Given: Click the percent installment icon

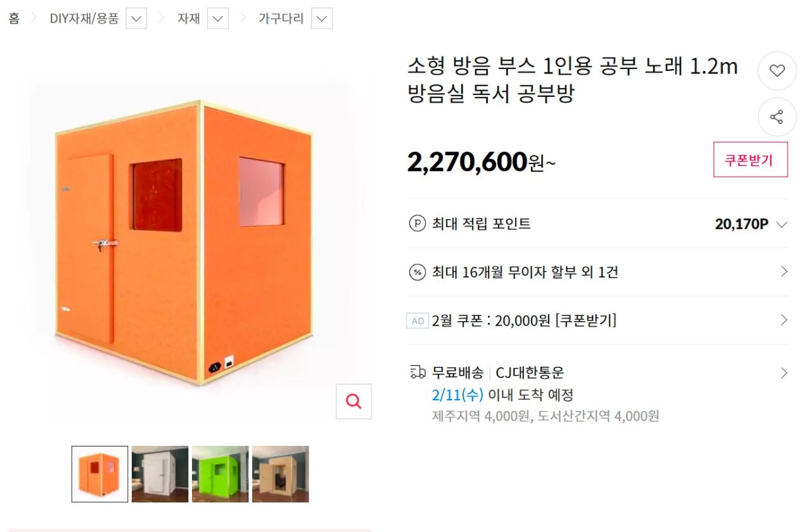Looking at the screenshot, I should (x=417, y=272).
